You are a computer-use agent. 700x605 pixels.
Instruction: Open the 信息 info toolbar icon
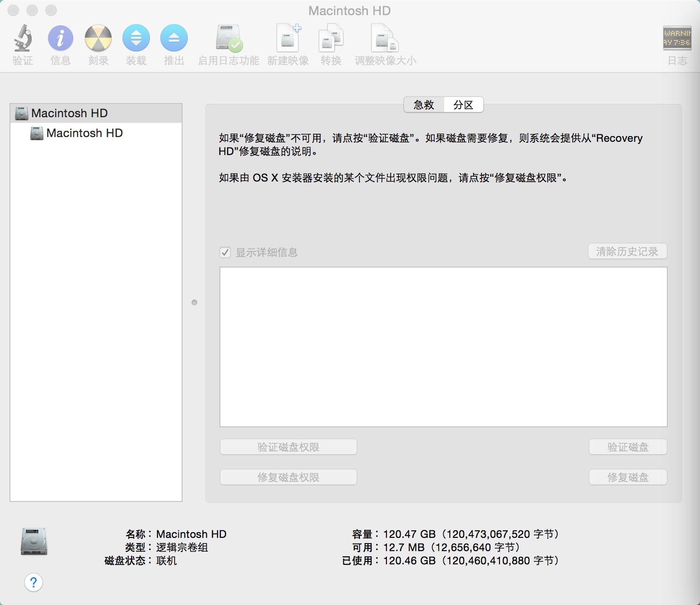61,38
